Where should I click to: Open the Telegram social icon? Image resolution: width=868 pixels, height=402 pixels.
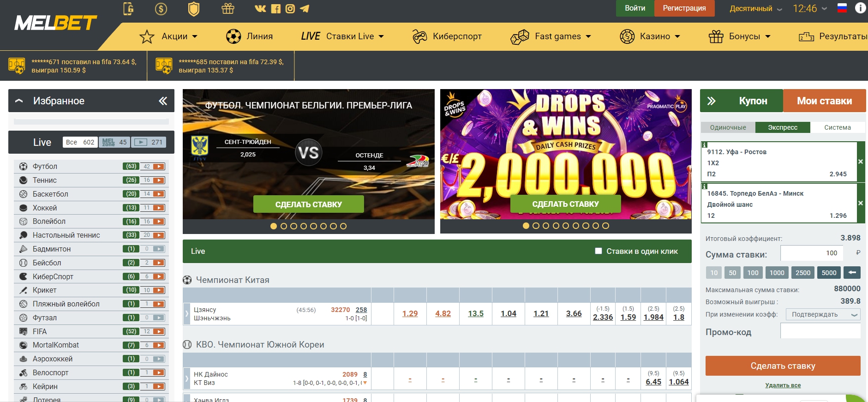[305, 8]
